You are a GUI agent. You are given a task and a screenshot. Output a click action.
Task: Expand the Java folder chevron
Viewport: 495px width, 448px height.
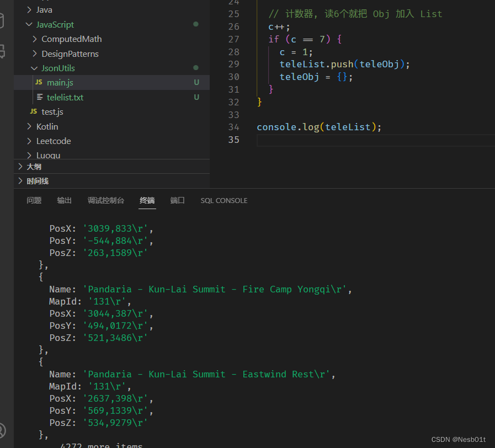coord(29,10)
